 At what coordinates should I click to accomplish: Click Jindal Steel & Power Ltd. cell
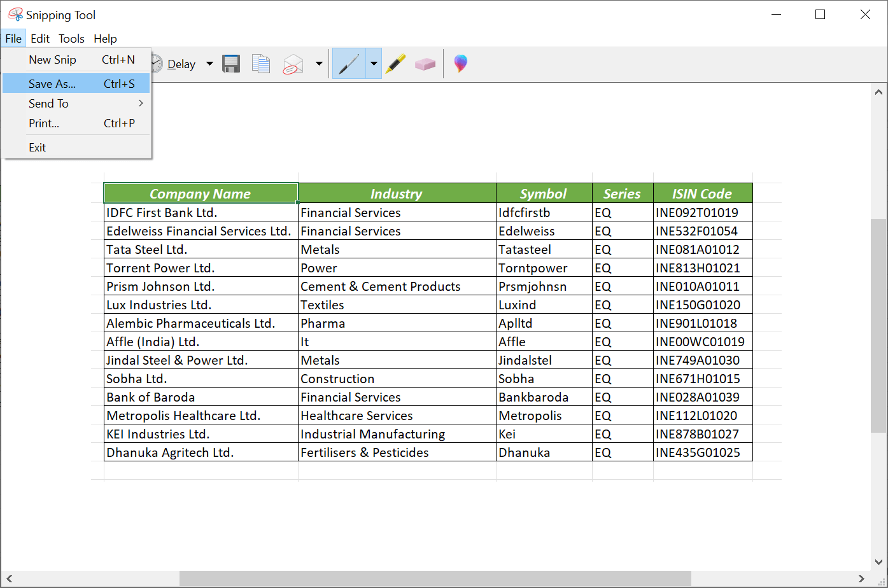click(201, 360)
